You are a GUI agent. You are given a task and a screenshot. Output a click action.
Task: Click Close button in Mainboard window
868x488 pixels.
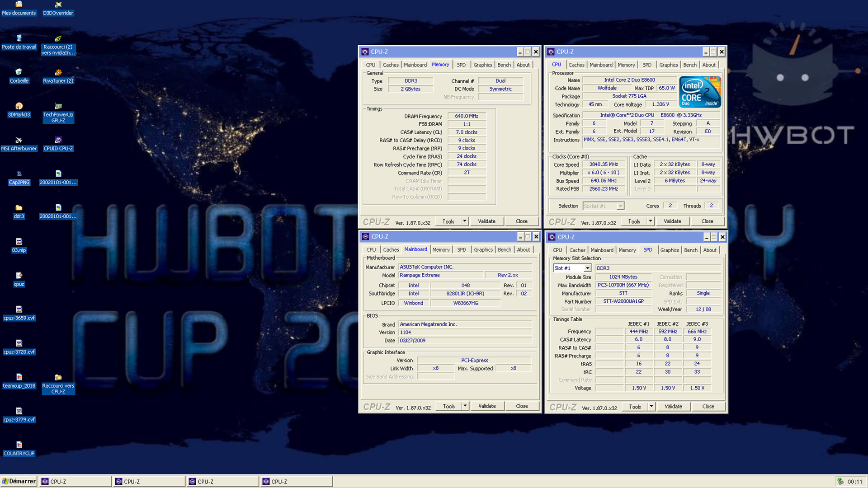[x=522, y=406]
